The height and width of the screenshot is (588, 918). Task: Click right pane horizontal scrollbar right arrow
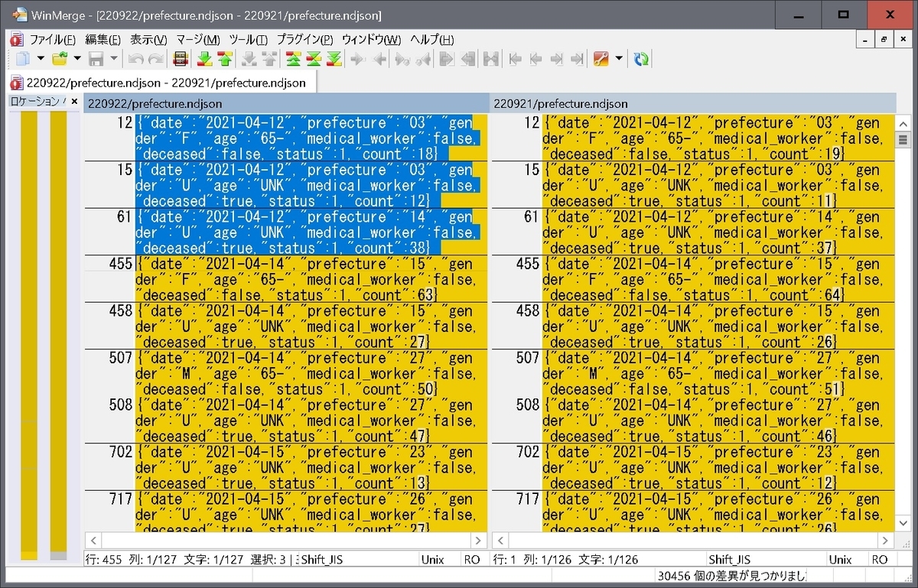887,540
